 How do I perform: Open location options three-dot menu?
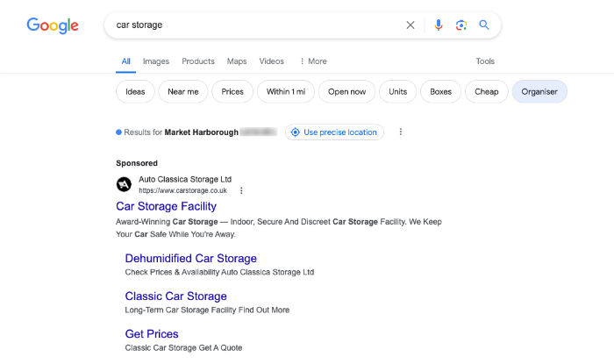pyautogui.click(x=400, y=132)
